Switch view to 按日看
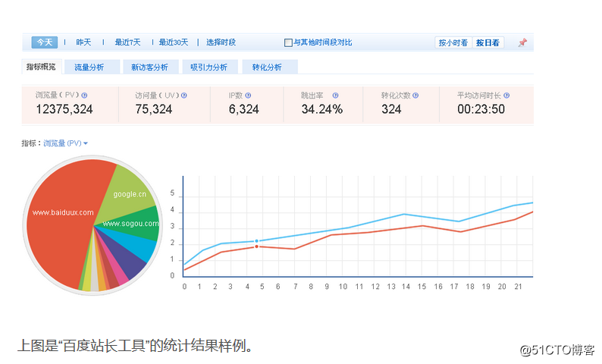 pos(488,42)
